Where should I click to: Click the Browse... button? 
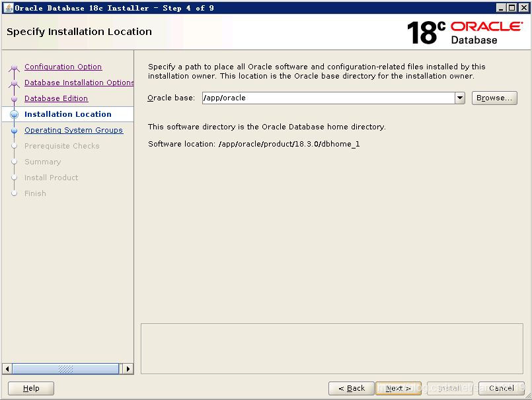[x=494, y=98]
